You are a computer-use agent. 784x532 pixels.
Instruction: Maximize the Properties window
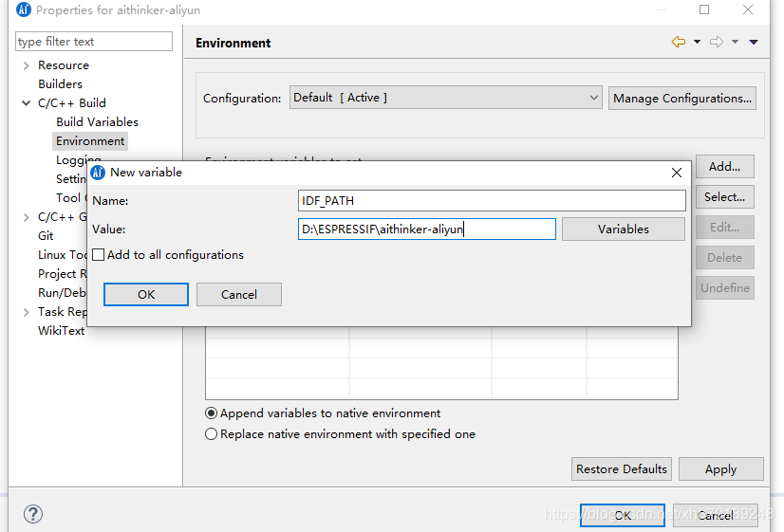point(704,9)
